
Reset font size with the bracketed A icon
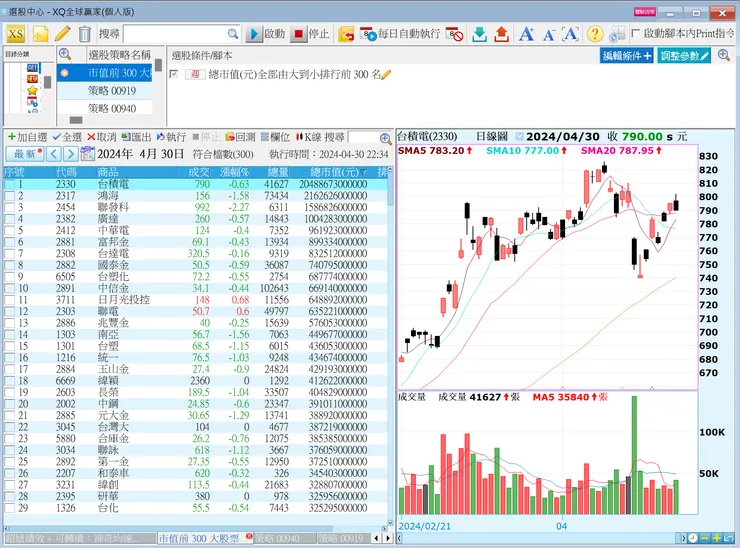570,34
